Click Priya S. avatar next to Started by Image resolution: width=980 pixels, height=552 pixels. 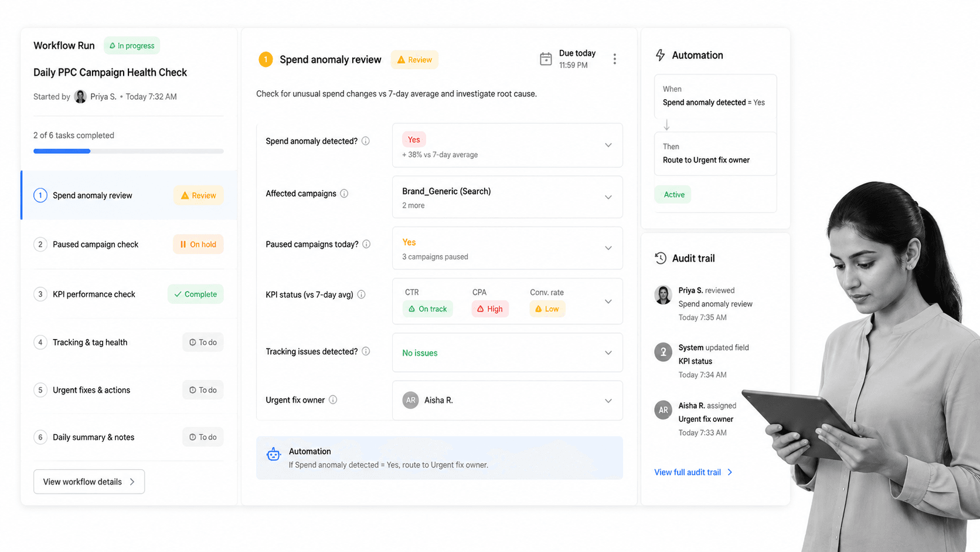(80, 97)
